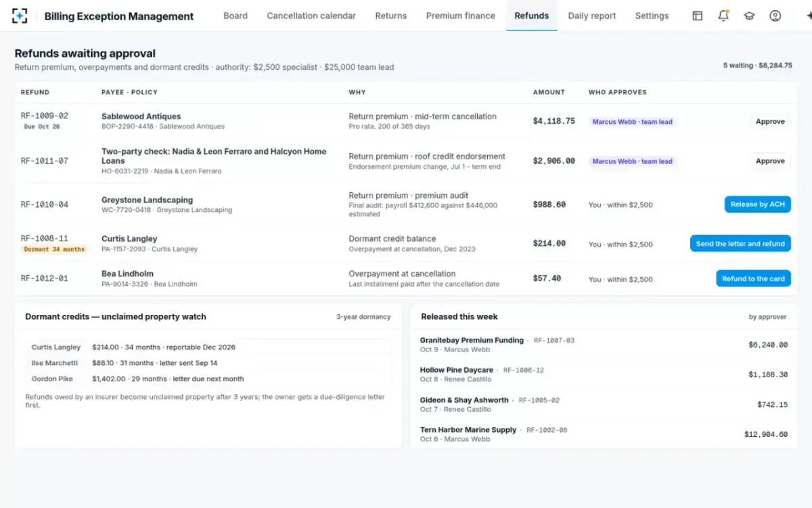Approve the Sablewood Antiques refund
Screen dimensions: 812x508
[x=770, y=122]
